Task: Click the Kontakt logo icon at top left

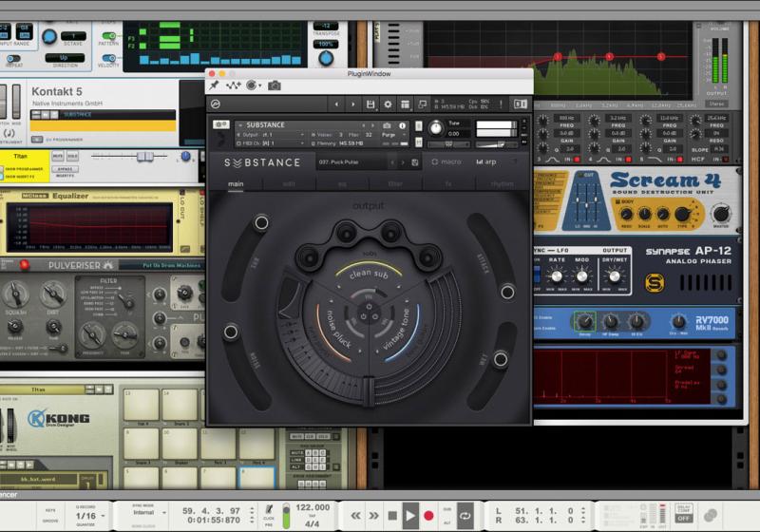Action: [x=217, y=104]
